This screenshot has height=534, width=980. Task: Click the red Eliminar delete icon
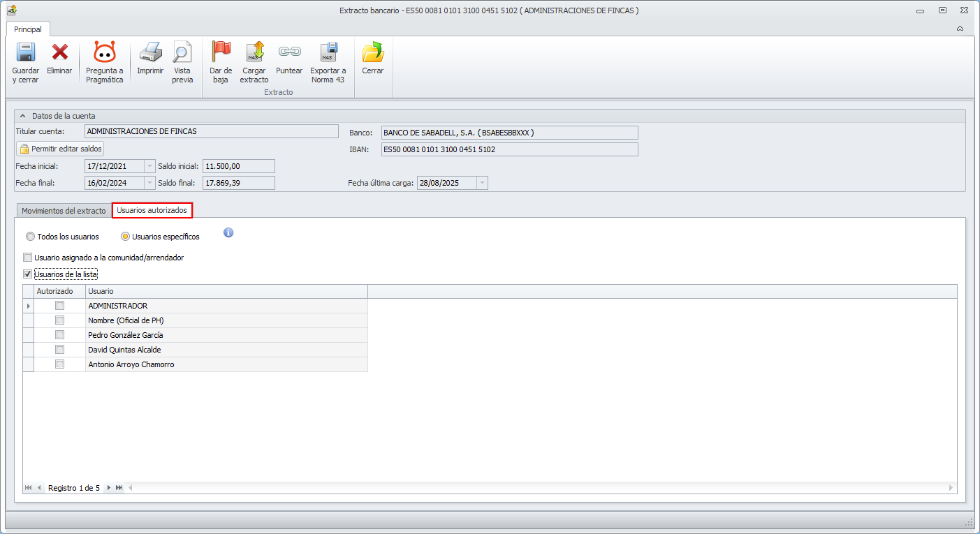60,52
